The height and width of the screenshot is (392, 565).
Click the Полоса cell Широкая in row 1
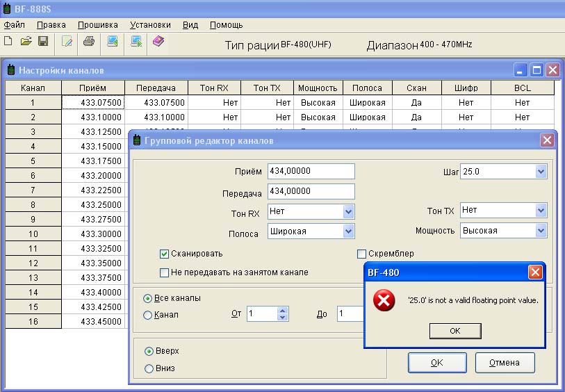point(367,103)
